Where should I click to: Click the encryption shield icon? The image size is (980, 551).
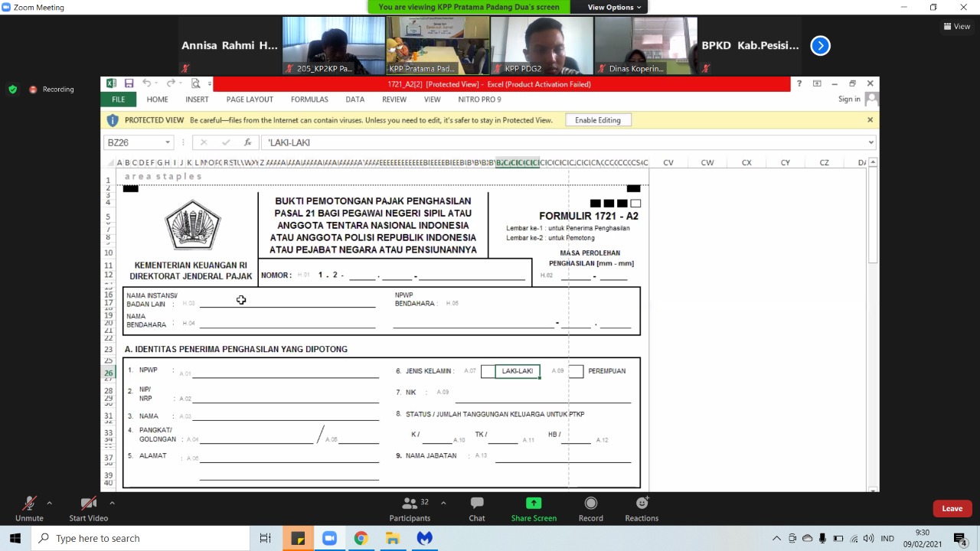coord(12,90)
